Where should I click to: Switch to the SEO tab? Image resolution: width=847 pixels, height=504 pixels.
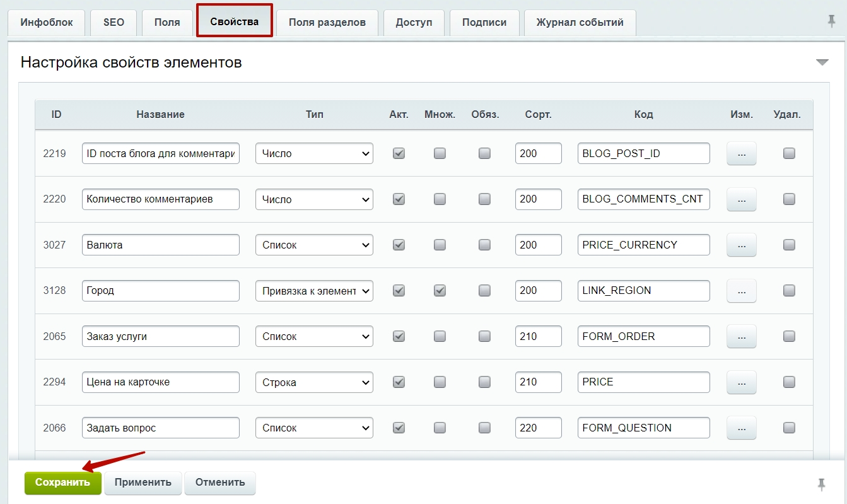click(x=114, y=22)
